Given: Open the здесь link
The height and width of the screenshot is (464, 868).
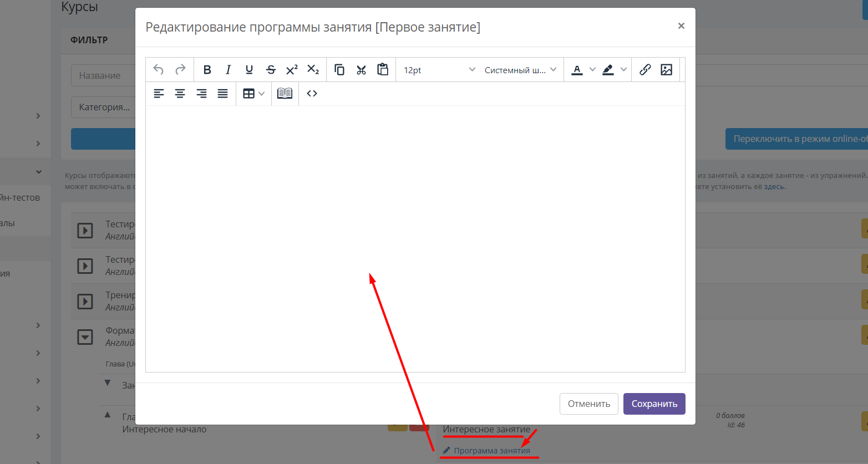Looking at the screenshot, I should [774, 186].
